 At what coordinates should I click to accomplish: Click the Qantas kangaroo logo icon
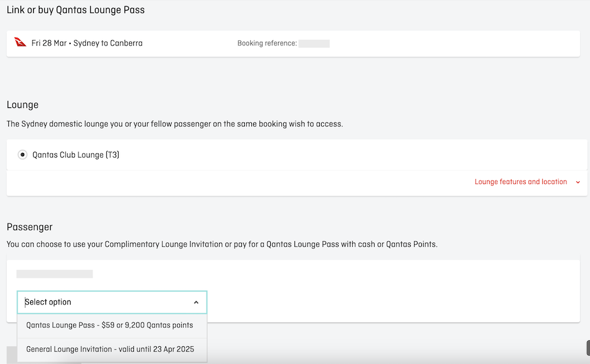point(20,42)
